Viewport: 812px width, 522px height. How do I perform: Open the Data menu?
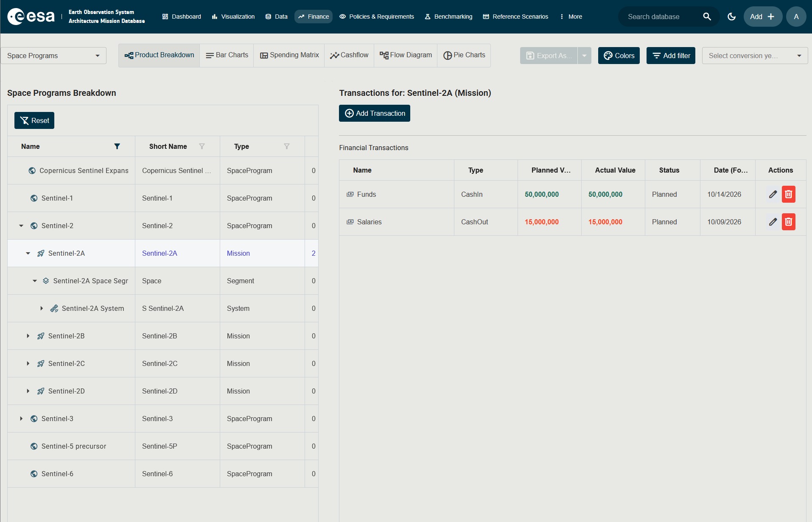coord(276,17)
